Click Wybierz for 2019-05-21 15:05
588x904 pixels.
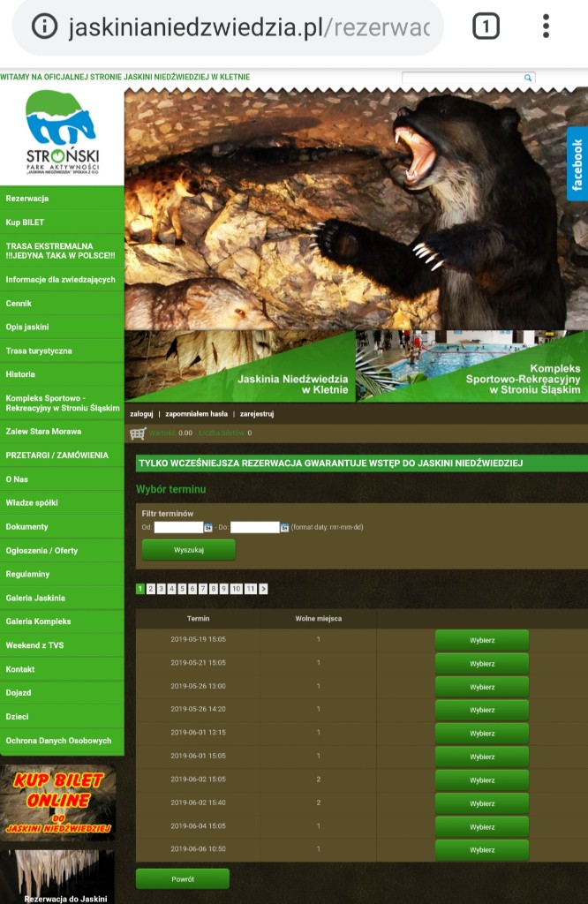pyautogui.click(x=482, y=664)
